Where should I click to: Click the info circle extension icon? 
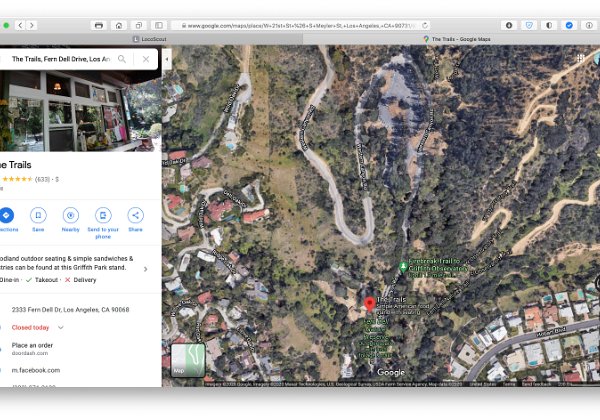click(589, 26)
